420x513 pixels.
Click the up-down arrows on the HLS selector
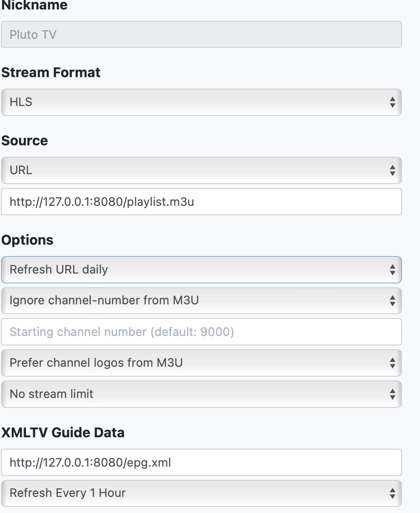(392, 102)
